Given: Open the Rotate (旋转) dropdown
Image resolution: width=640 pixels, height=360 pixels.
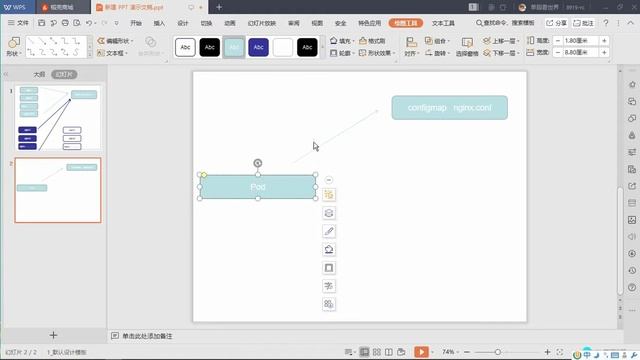Looking at the screenshot, I should 437,53.
